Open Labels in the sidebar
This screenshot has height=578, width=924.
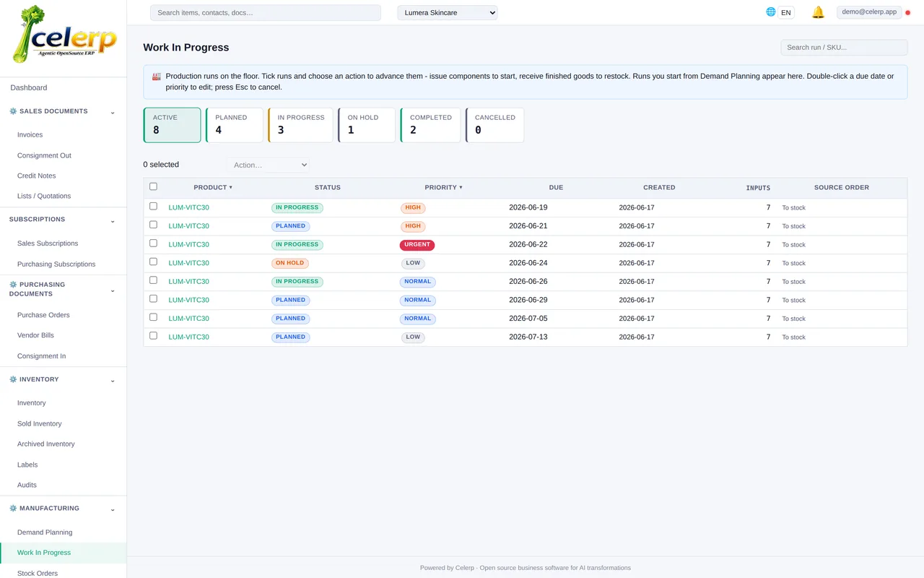pos(27,465)
